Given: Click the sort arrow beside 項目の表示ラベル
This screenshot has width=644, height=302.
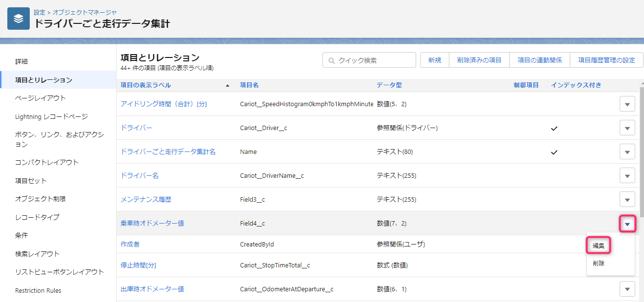Looking at the screenshot, I should click(227, 86).
